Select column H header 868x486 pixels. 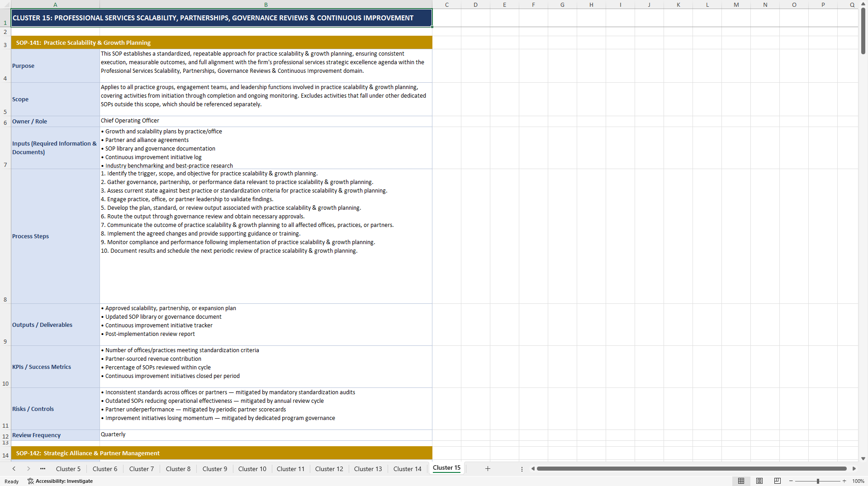pyautogui.click(x=591, y=5)
